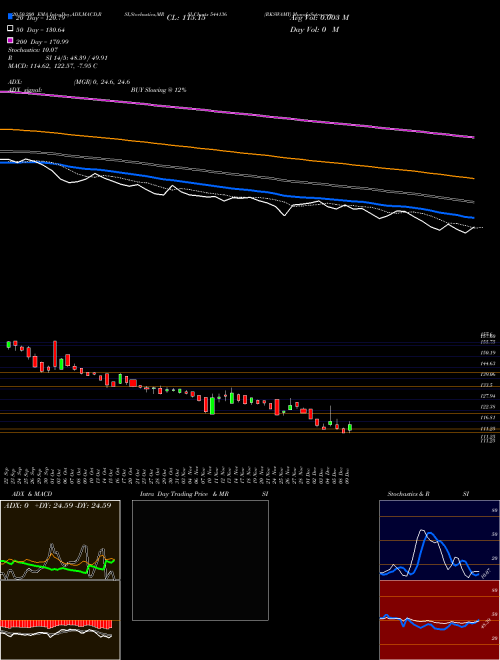500x660 pixels.
Task: Click the 'Avg Vol: 0.003 M' label
Action: (319, 18)
